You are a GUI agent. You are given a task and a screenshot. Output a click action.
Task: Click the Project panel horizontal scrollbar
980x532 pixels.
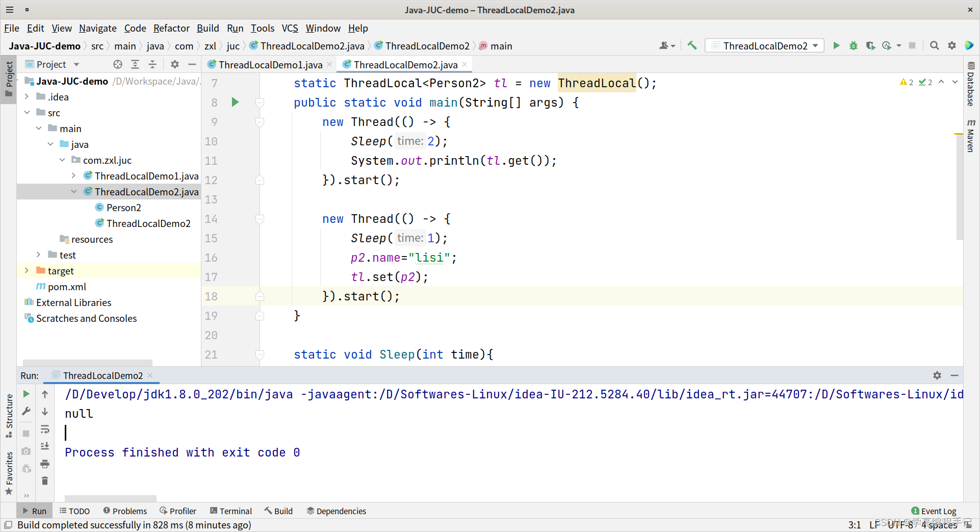coord(88,363)
